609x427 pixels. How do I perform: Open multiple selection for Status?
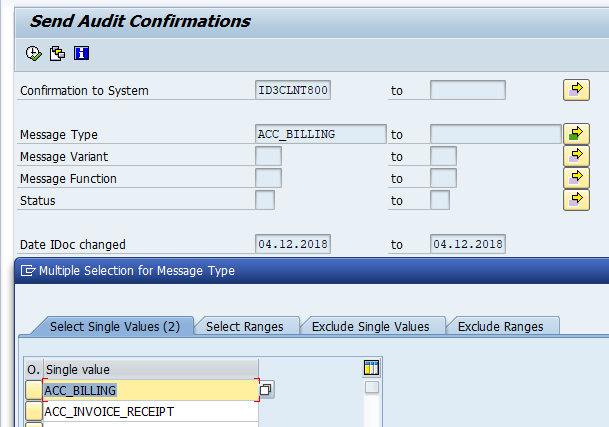[x=575, y=199]
